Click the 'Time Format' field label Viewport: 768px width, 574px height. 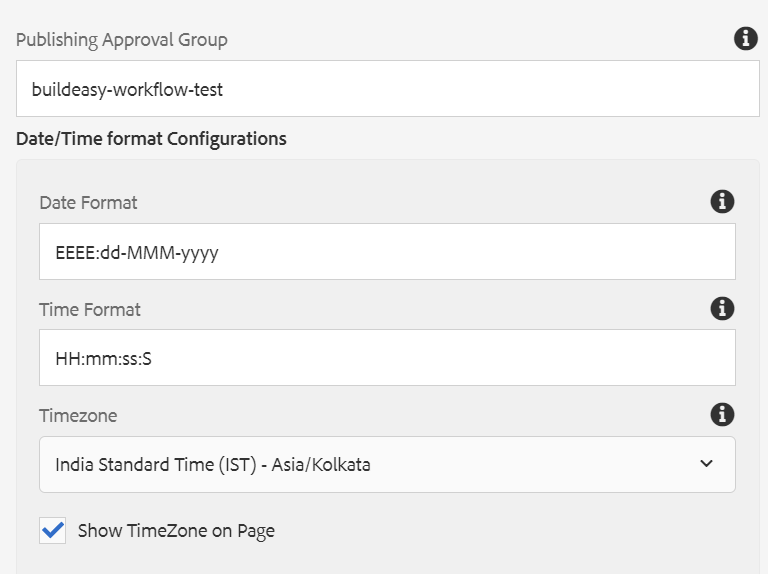(90, 310)
